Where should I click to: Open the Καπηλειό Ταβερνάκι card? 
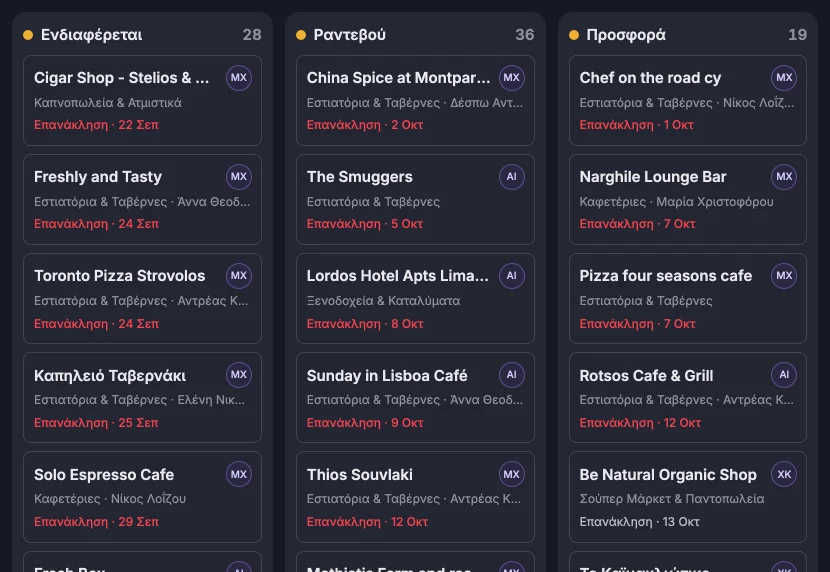tap(142, 397)
